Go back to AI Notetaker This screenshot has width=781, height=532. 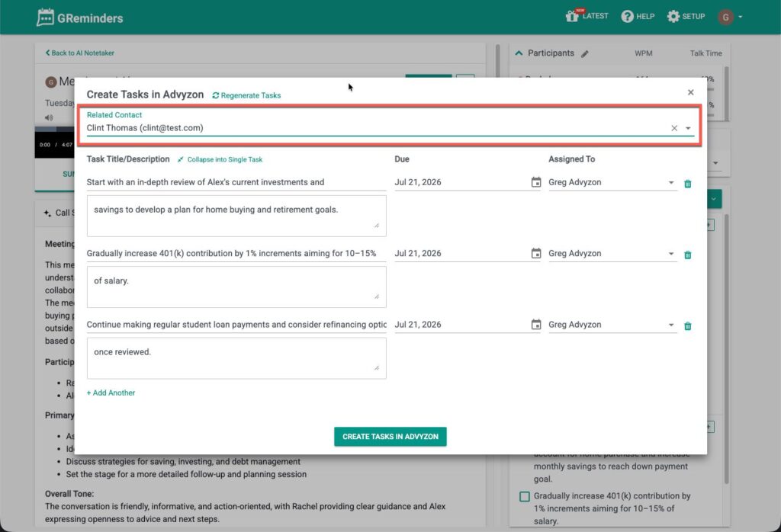pos(79,53)
